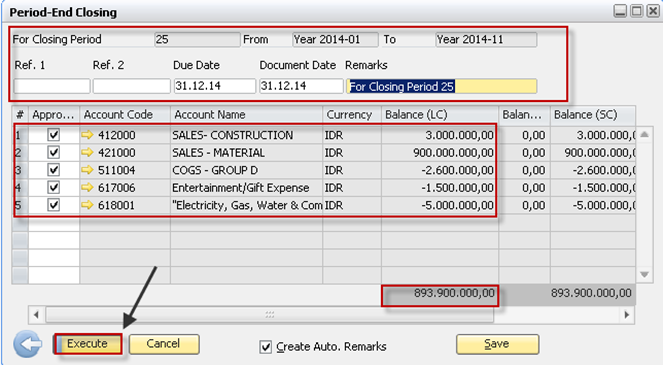The width and height of the screenshot is (663, 365).
Task: Click the Approved column header
Action: [54, 115]
